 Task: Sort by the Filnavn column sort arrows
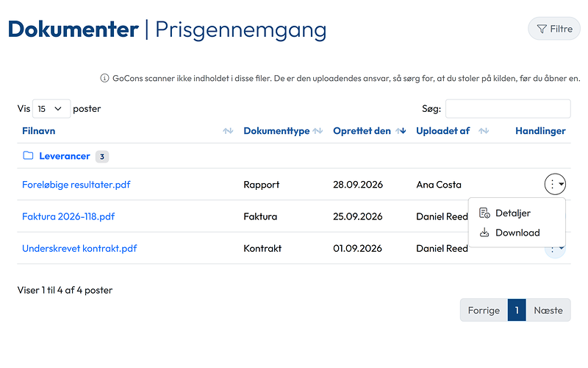(x=228, y=131)
